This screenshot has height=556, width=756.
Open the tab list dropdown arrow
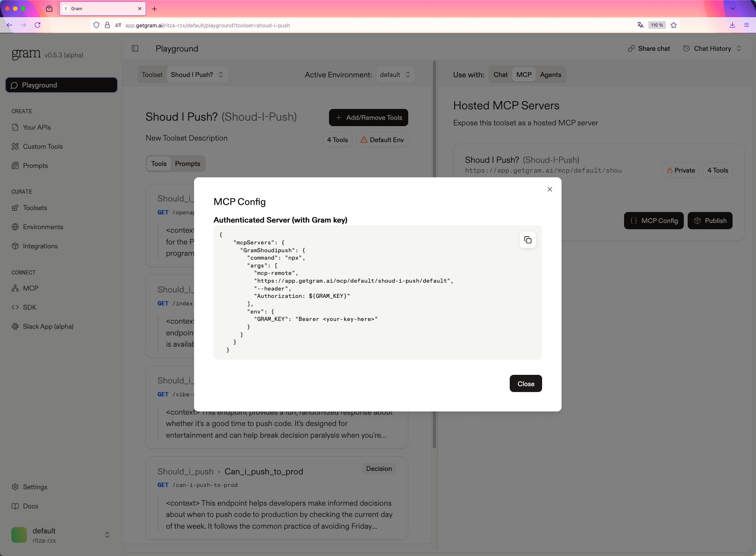tap(732, 9)
